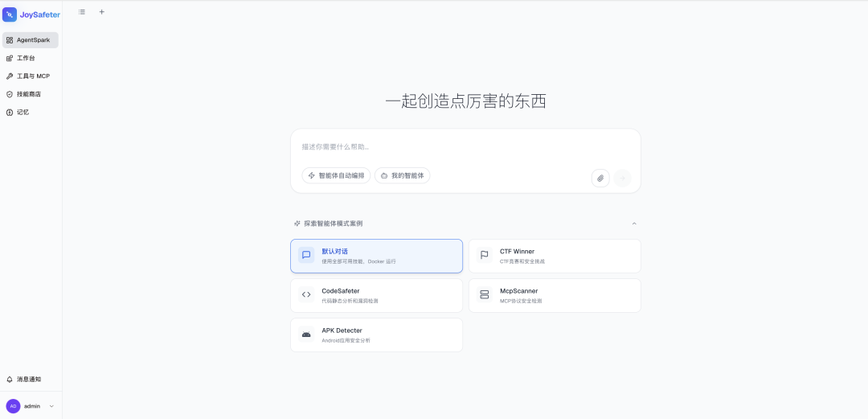Open the conversation list icon
Viewport: 868px width, 419px height.
point(82,11)
